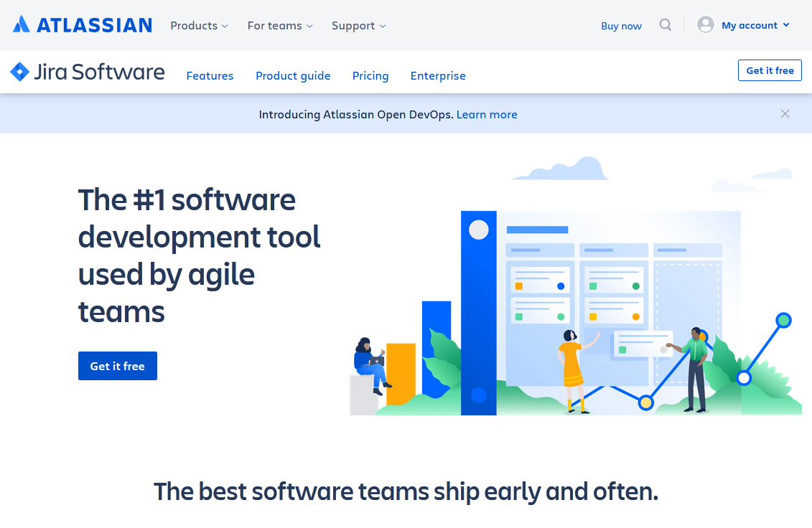812x528 pixels.
Task: Follow the Learn more link
Action: pyautogui.click(x=487, y=114)
